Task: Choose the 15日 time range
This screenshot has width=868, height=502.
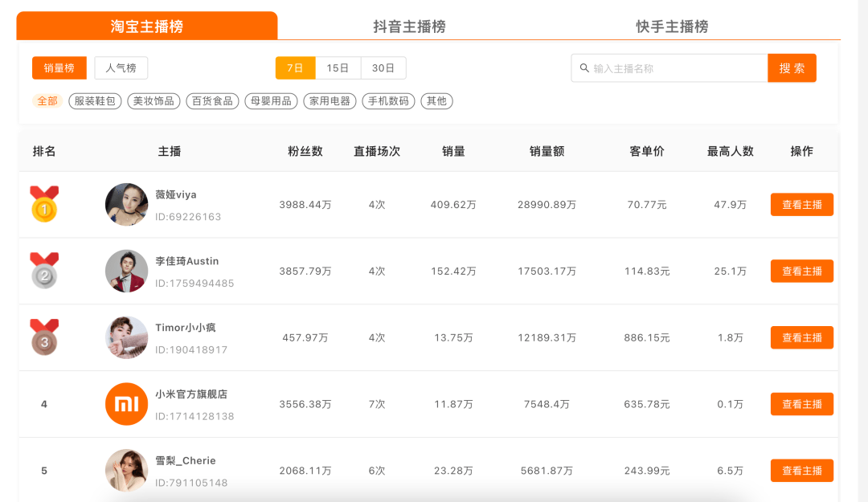Action: coord(338,68)
